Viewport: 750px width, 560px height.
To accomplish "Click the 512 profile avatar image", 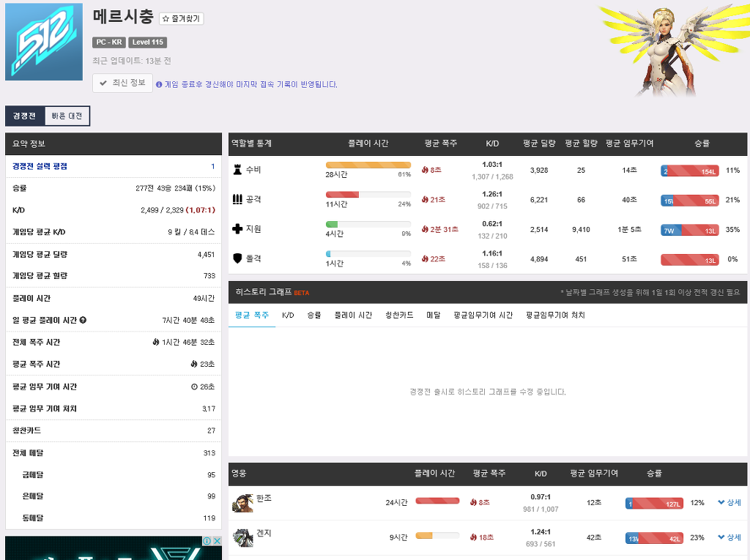I will (x=44, y=42).
